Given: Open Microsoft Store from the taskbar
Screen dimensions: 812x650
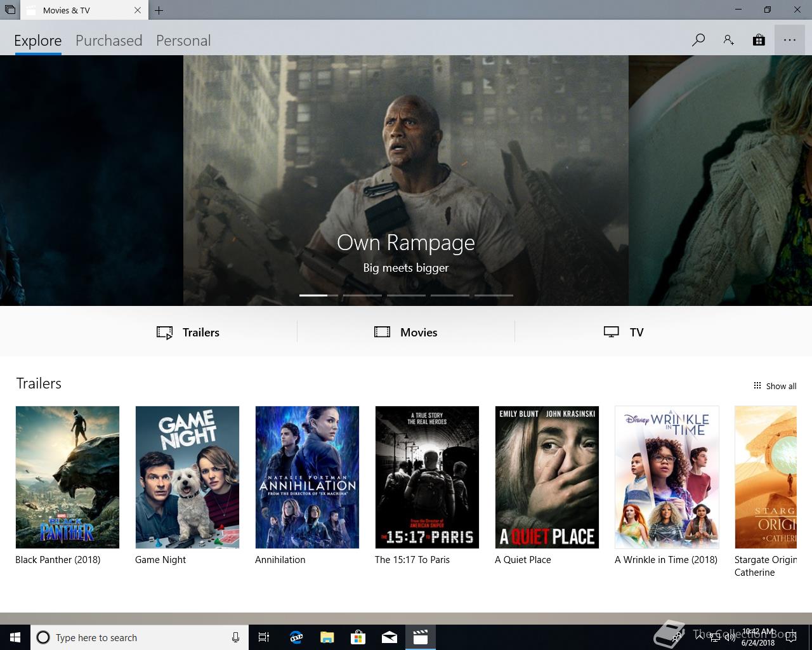Looking at the screenshot, I should coord(358,637).
